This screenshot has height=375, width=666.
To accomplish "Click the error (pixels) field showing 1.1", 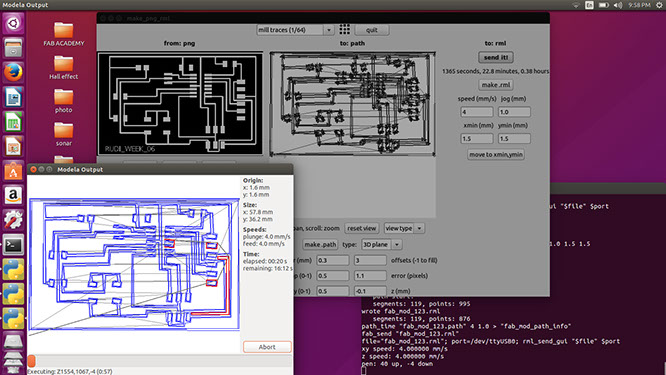I will tap(370, 276).
